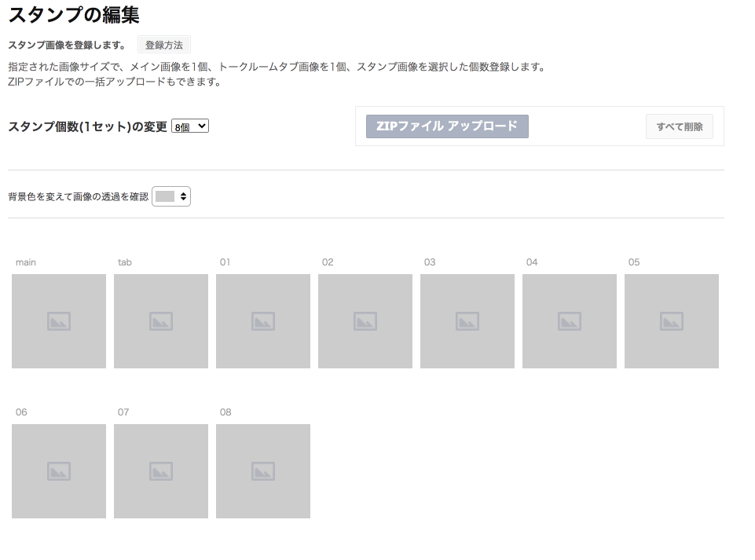
Task: Click the ZIPファイルでの一括アップロード text line
Action: (x=115, y=82)
